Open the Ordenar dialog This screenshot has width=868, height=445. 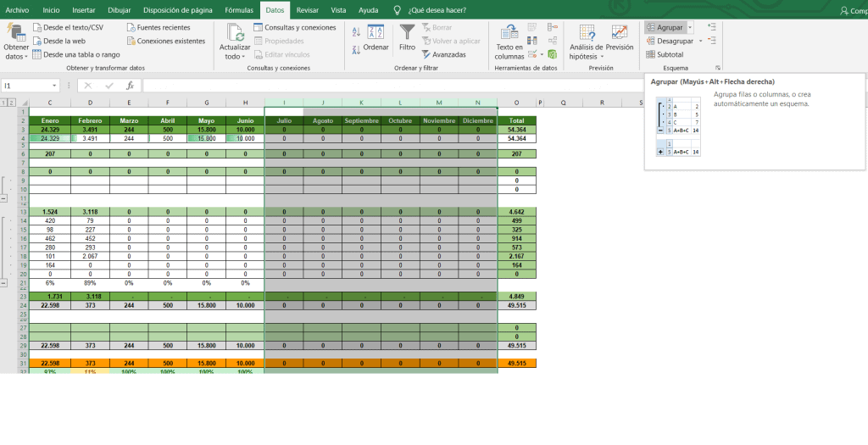tap(376, 37)
